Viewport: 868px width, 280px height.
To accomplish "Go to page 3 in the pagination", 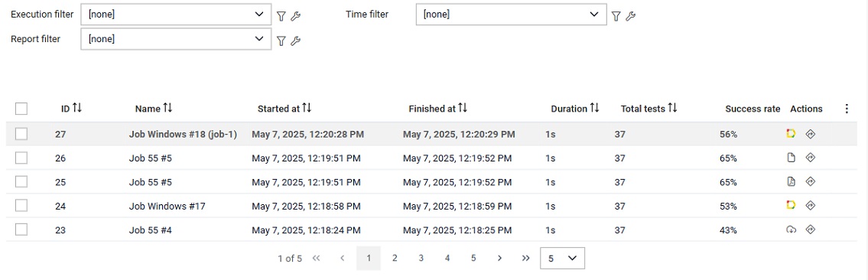I will pos(421,258).
